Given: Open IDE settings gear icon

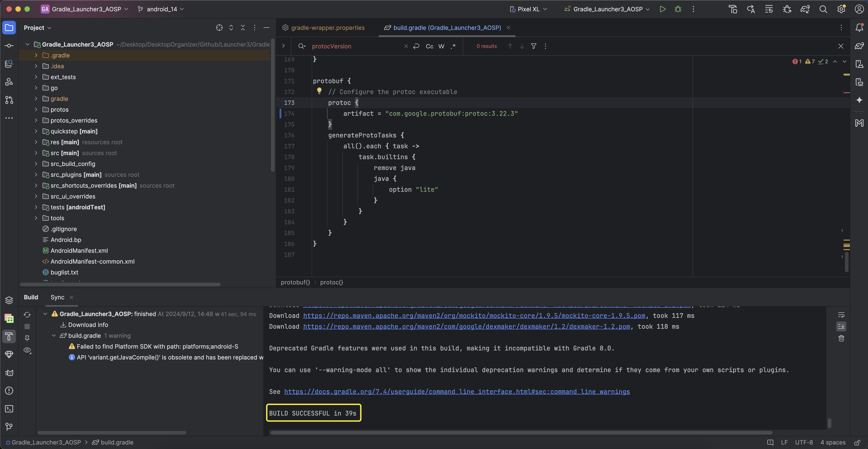Looking at the screenshot, I should coord(841,9).
